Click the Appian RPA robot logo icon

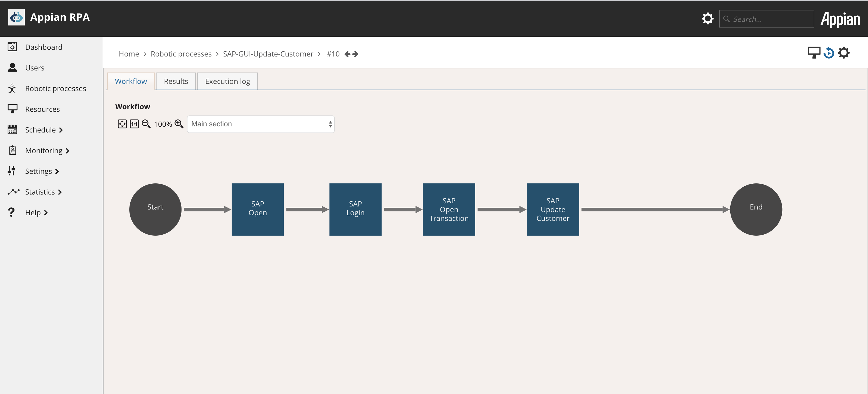tap(16, 17)
